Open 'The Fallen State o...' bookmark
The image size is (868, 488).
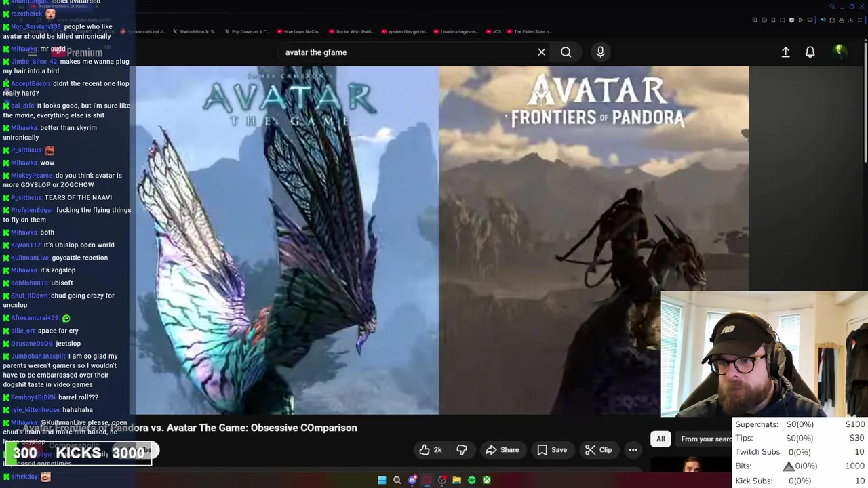[x=530, y=31]
